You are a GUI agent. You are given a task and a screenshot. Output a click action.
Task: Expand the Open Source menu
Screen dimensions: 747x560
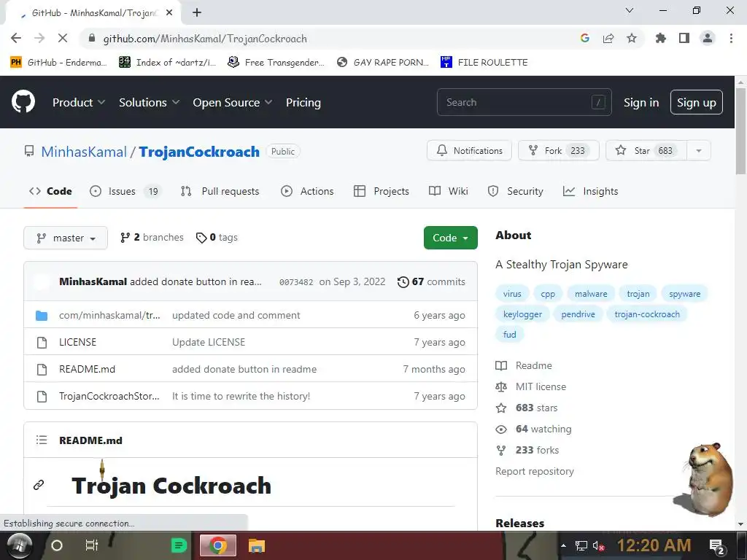[x=233, y=102]
